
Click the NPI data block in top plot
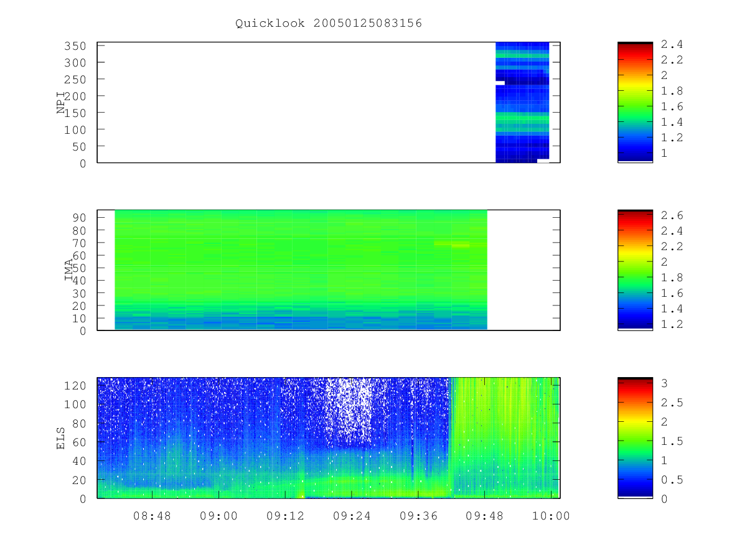[522, 102]
